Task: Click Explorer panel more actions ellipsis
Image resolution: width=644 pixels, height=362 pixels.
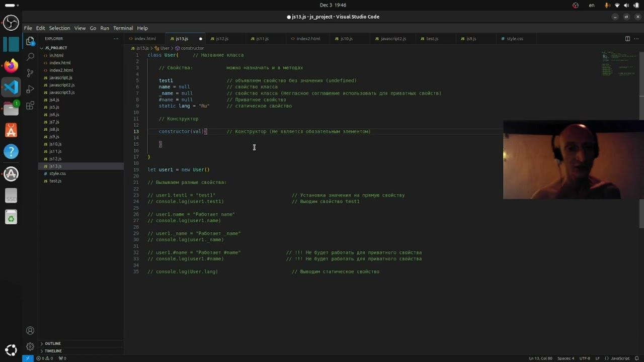Action: [116, 39]
